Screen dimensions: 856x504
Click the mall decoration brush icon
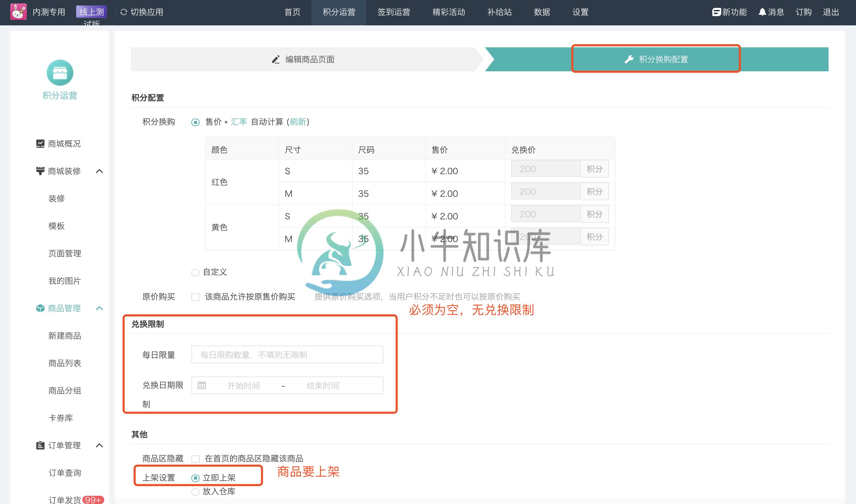click(40, 171)
